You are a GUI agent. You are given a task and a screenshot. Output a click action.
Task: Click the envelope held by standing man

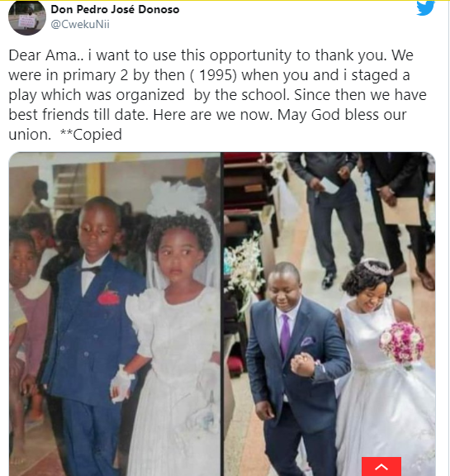click(401, 212)
